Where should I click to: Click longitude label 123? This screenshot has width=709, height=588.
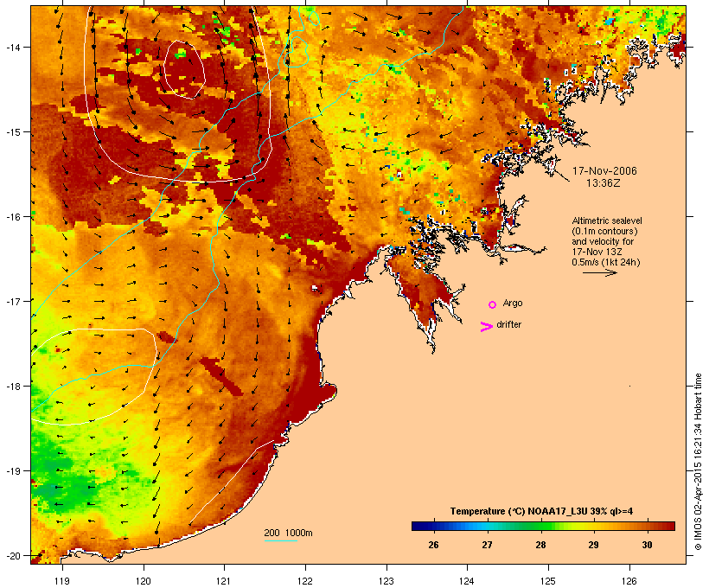[x=386, y=581]
